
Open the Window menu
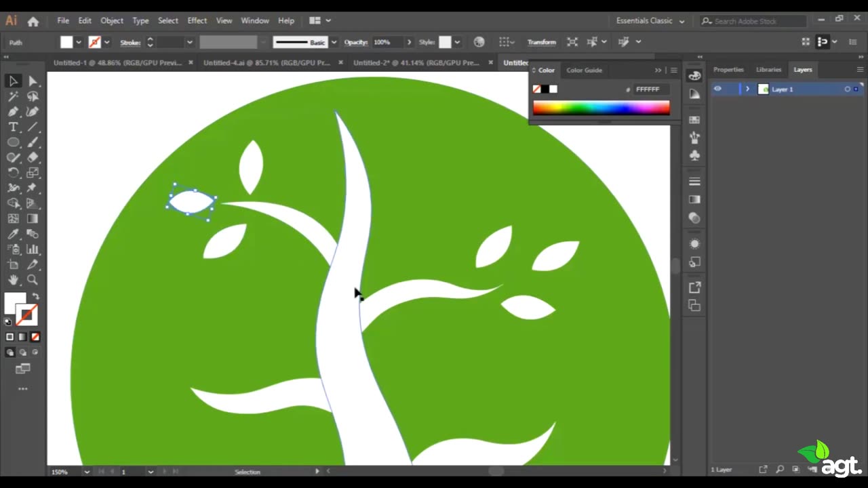(255, 21)
